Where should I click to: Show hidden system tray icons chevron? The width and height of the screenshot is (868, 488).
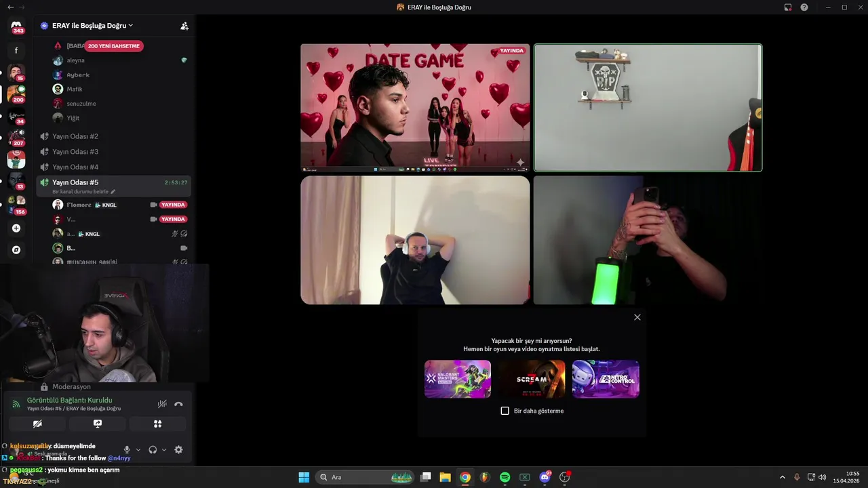(782, 477)
